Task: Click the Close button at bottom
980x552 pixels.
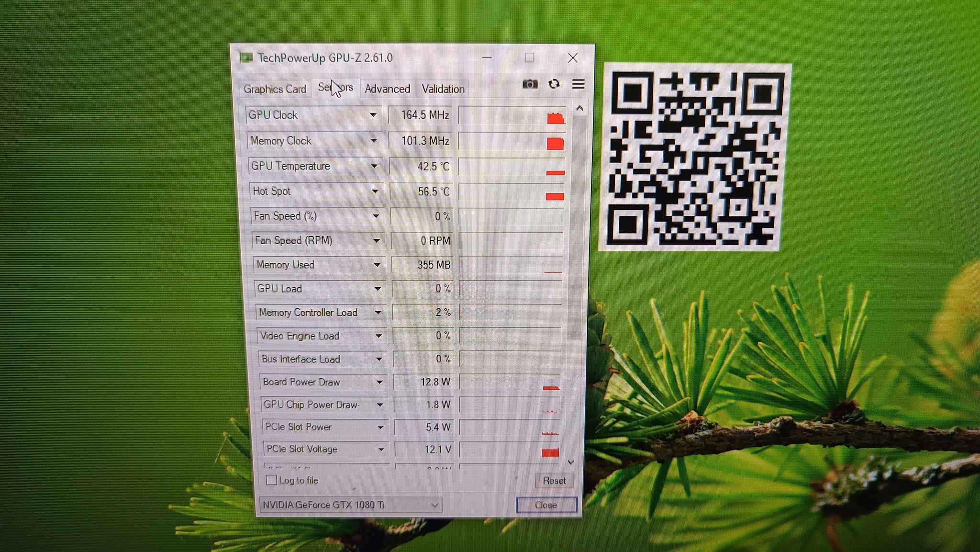Action: pyautogui.click(x=546, y=505)
